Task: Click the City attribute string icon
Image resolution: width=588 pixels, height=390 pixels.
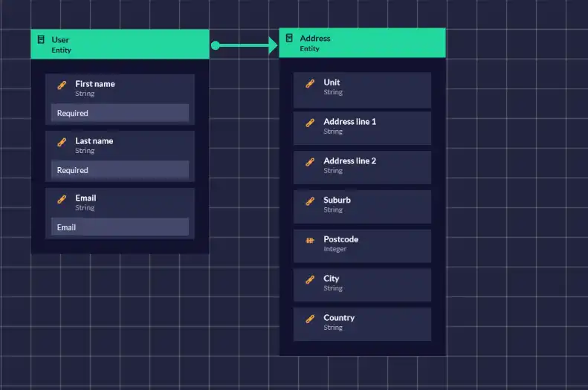Action: [x=310, y=279]
